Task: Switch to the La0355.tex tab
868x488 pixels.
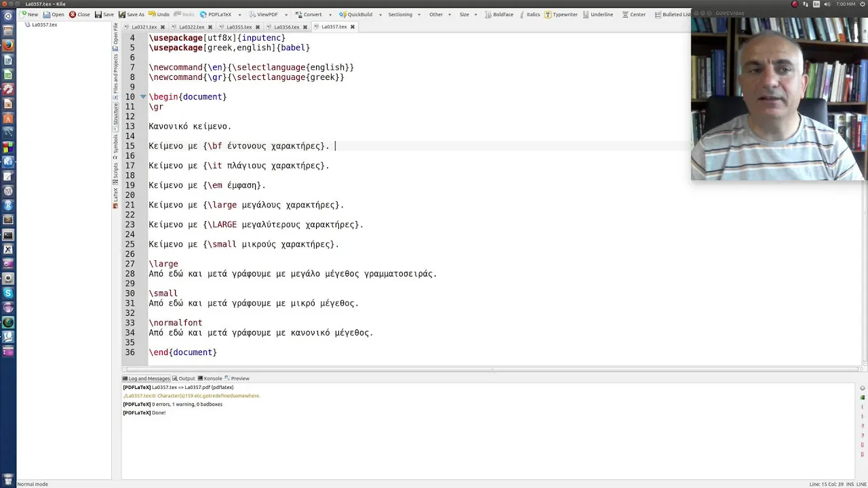Action: coord(239,27)
